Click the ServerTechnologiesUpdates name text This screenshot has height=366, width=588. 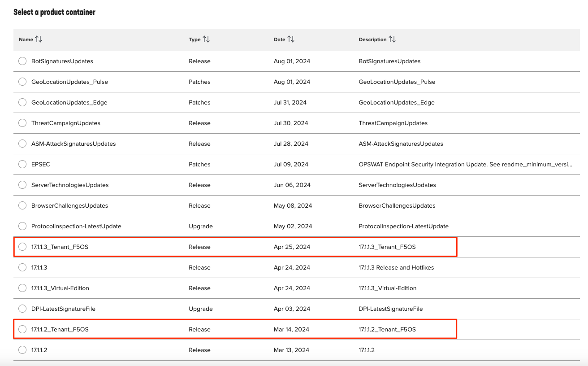click(x=70, y=185)
